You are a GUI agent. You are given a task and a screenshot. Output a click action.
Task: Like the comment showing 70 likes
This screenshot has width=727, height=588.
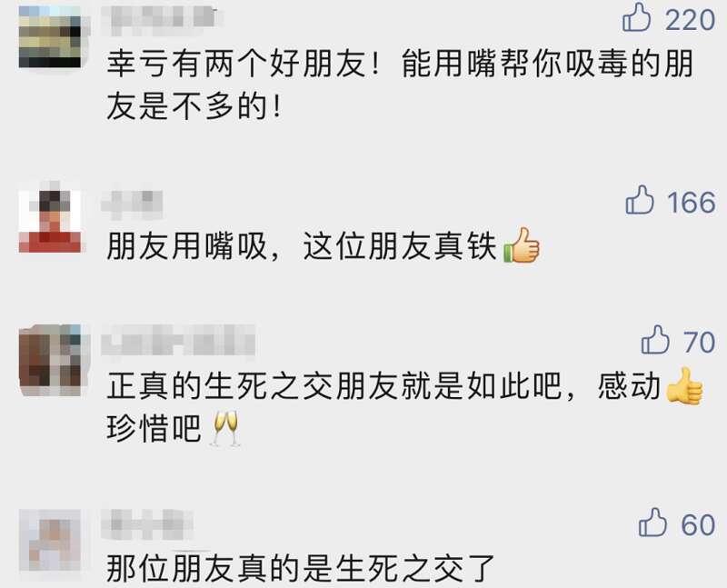tap(655, 340)
